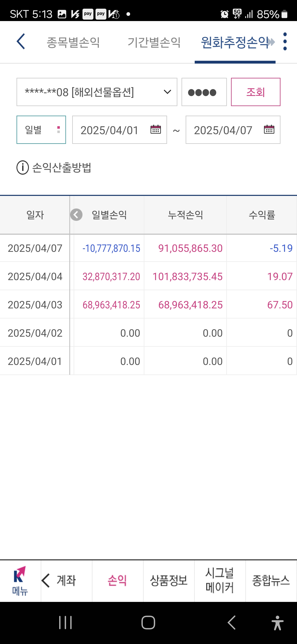Tap daily profit 32,870,317.20

point(111,277)
